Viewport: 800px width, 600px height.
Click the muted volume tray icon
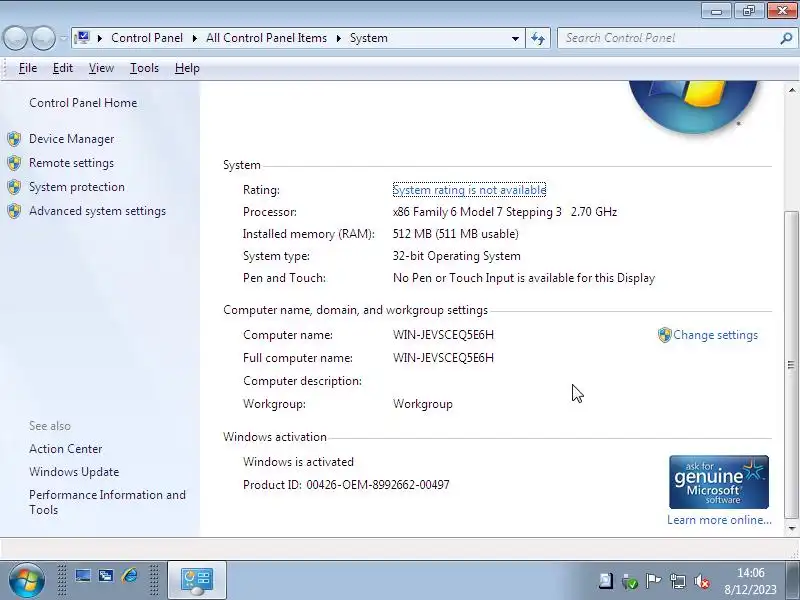(x=702, y=581)
